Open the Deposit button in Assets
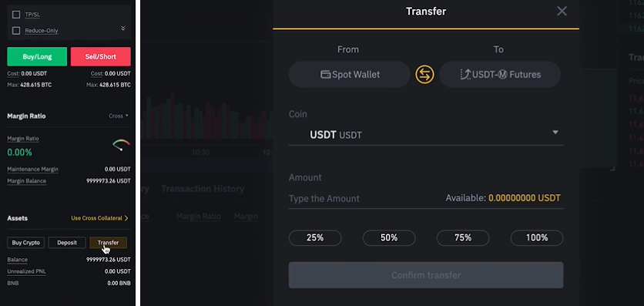This screenshot has height=306, width=644. (67, 243)
